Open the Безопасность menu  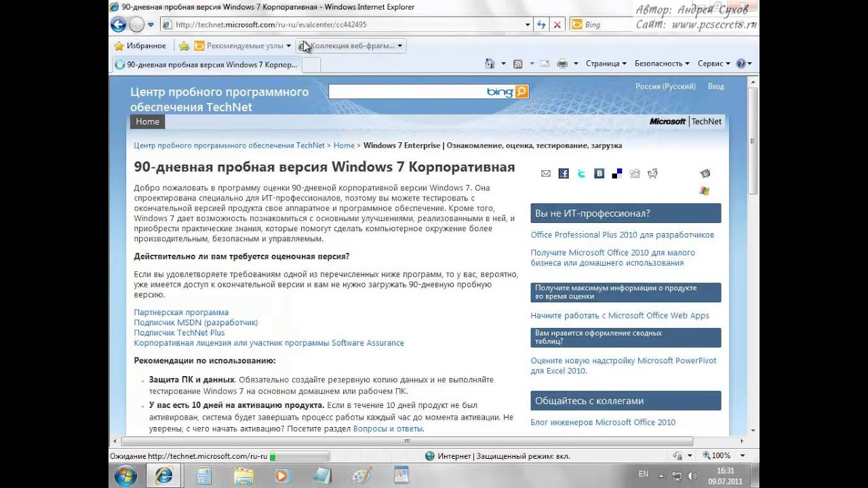(662, 63)
